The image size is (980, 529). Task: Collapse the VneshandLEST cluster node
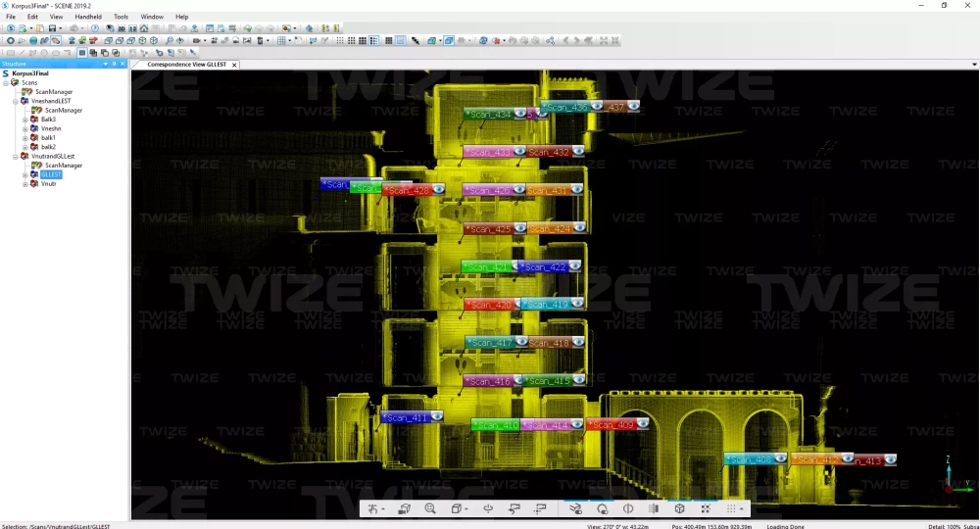(15, 101)
